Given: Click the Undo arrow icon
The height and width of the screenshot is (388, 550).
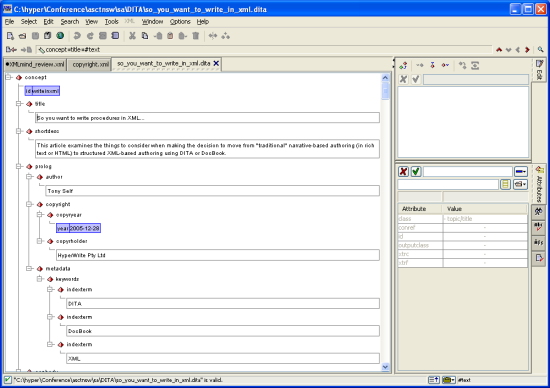Looking at the screenshot, I should tap(77, 36).
